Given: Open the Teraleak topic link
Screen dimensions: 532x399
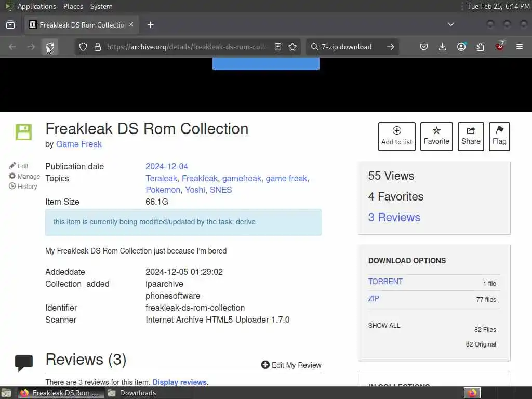Looking at the screenshot, I should pos(161,179).
